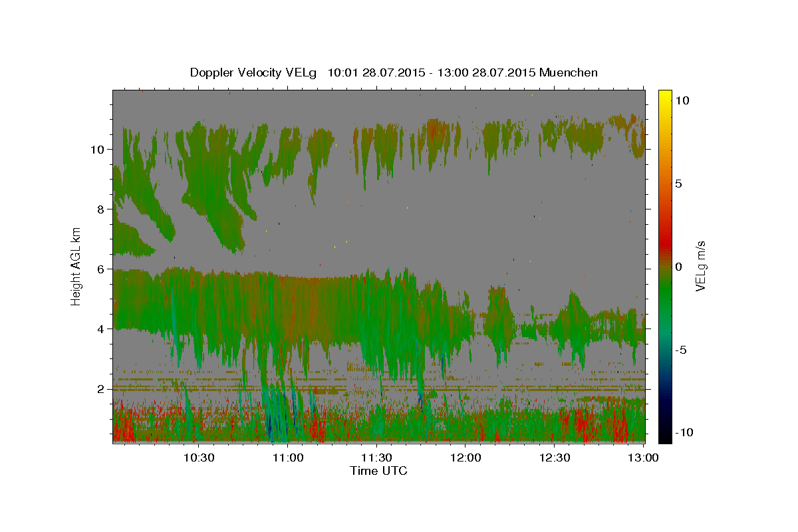This screenshot has height=532, width=798.
Task: Select the '12:00' time axis label
Action: coord(465,458)
